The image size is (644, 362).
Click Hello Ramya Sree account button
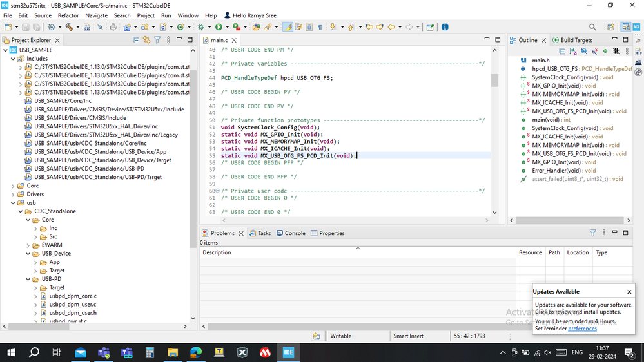pos(250,15)
